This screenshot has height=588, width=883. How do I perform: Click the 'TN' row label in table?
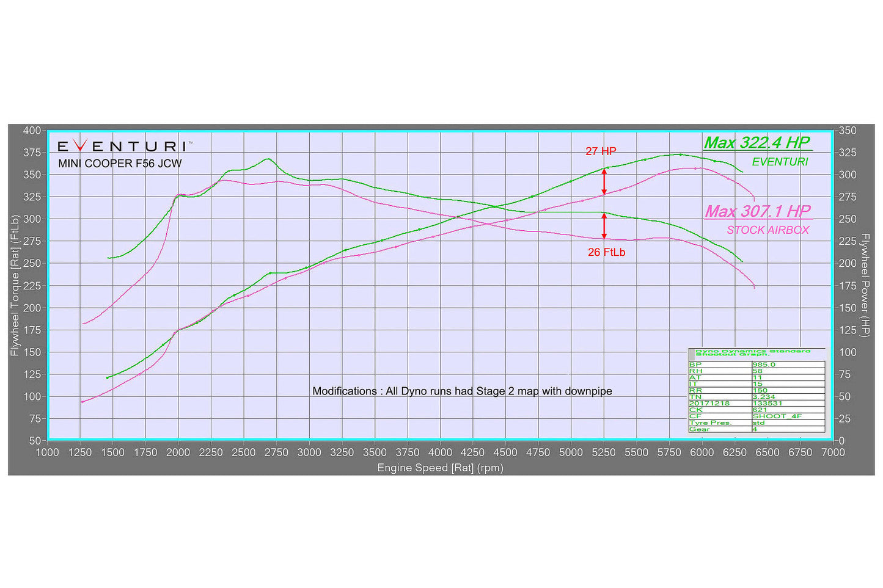tap(695, 397)
